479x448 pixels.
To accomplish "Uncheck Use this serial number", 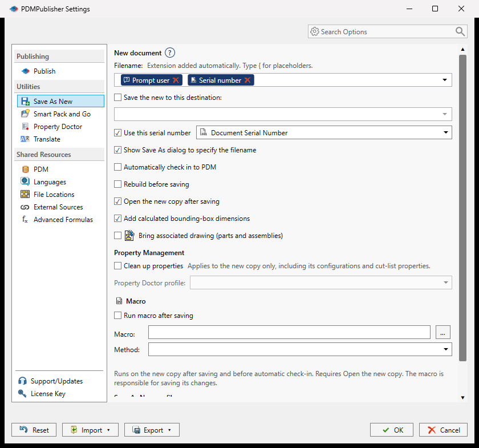I will coord(117,133).
